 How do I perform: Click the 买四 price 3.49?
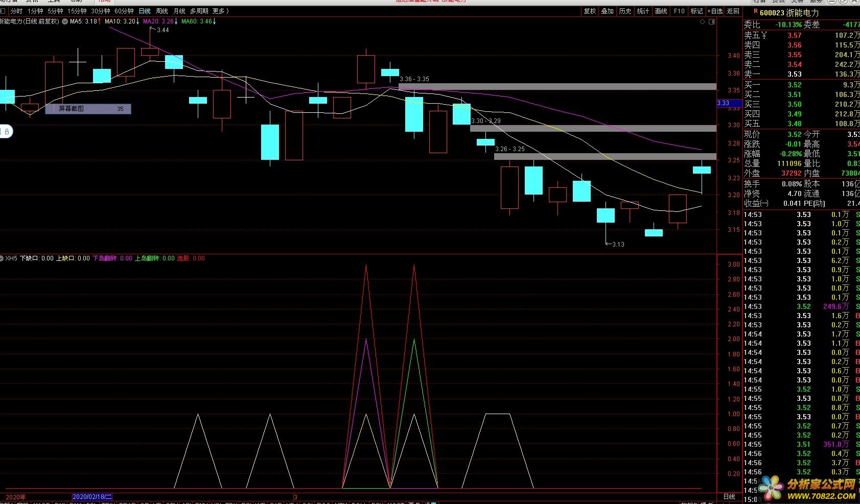794,114
